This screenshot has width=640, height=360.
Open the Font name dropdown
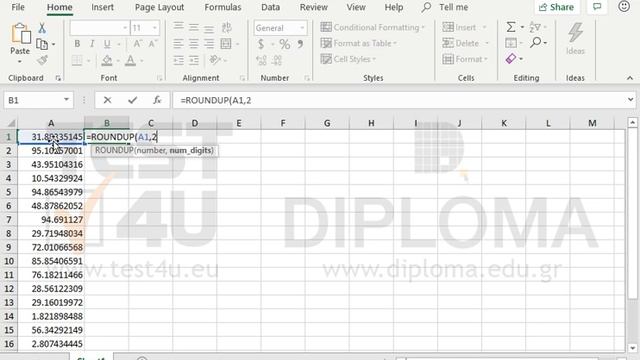click(x=125, y=28)
